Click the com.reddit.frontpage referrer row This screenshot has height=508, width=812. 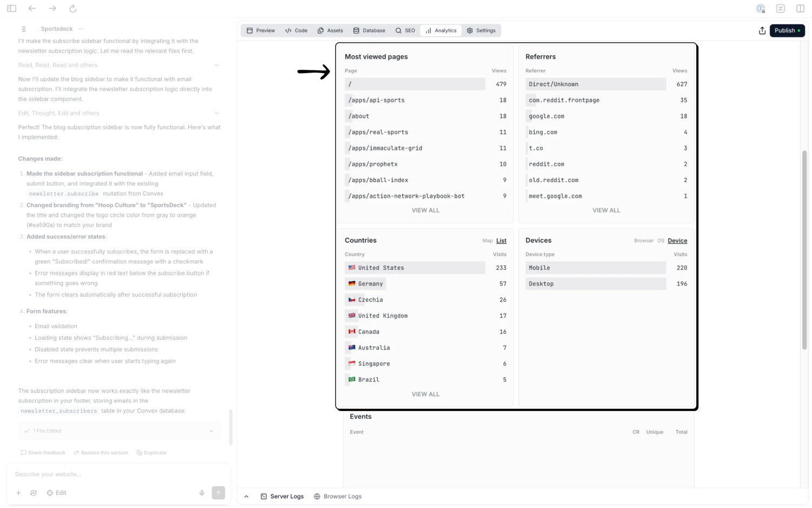606,100
